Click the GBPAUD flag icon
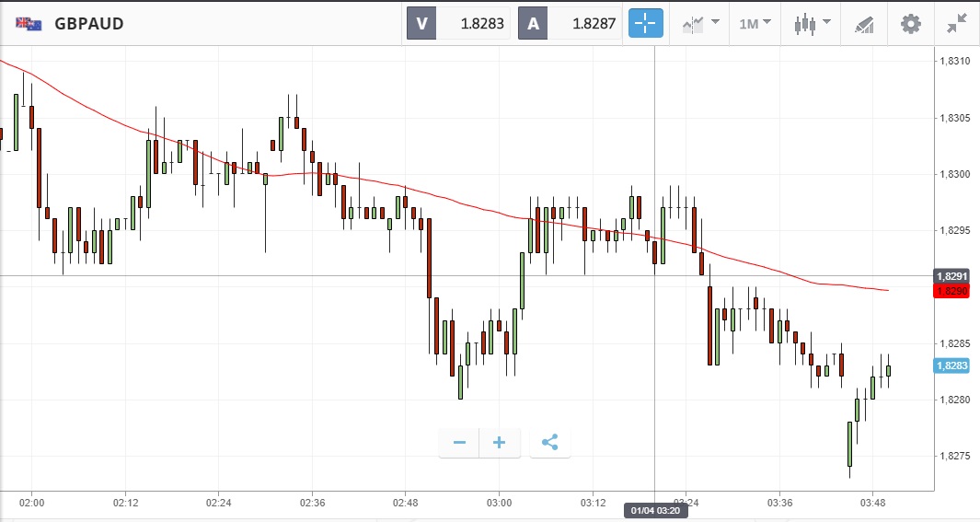Image resolution: width=980 pixels, height=522 pixels. tap(29, 24)
